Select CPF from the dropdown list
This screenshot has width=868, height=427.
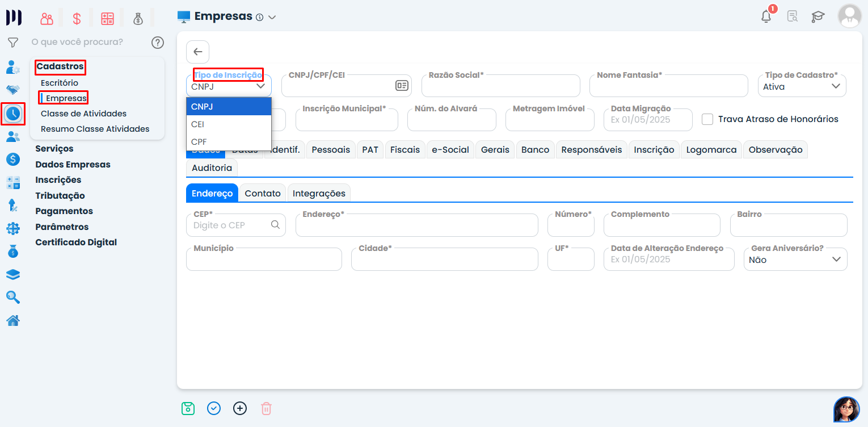point(199,142)
